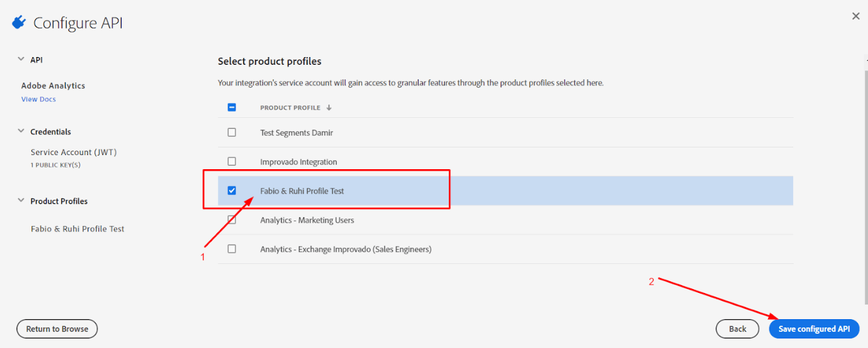Collapse the Product Profiles section chevron
The width and height of the screenshot is (868, 348).
[x=21, y=201]
